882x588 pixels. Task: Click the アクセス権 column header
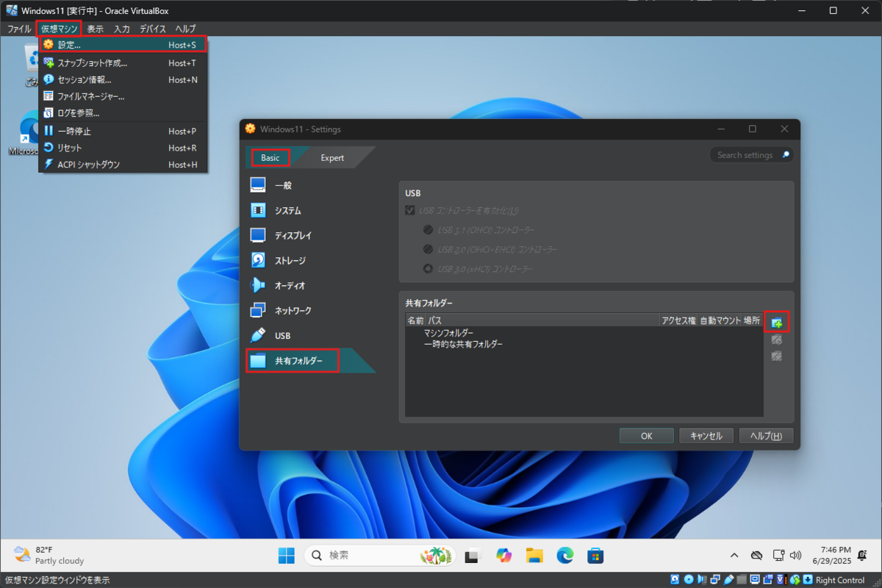click(678, 320)
